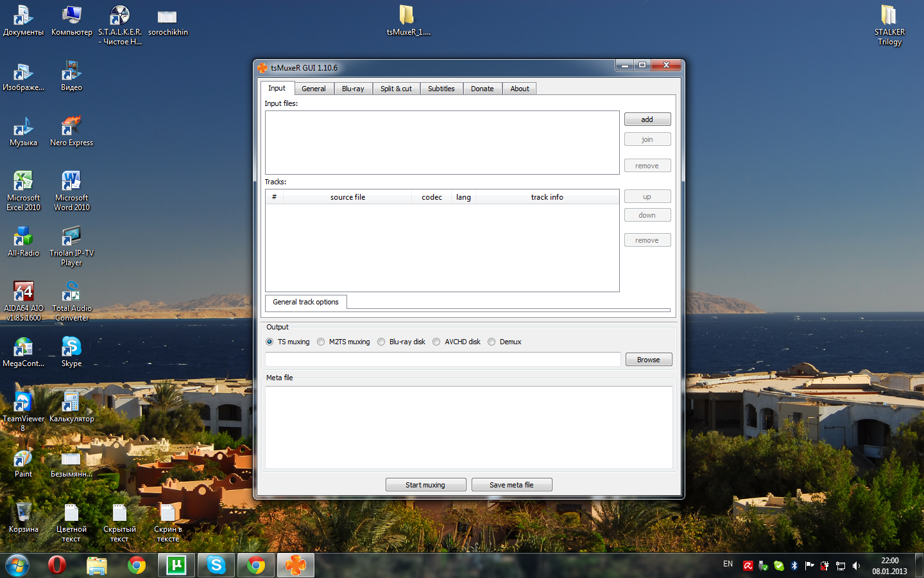
Task: Select the Скрытый текст file icon
Action: point(120,523)
